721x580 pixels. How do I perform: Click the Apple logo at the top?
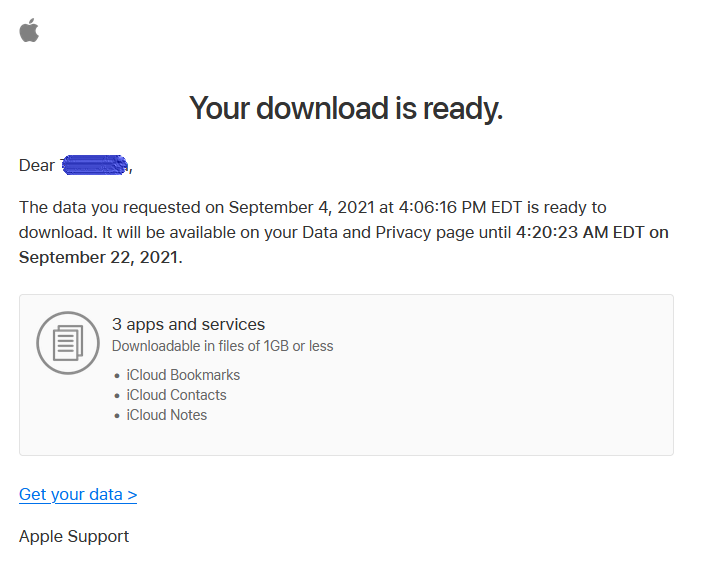coord(29,30)
